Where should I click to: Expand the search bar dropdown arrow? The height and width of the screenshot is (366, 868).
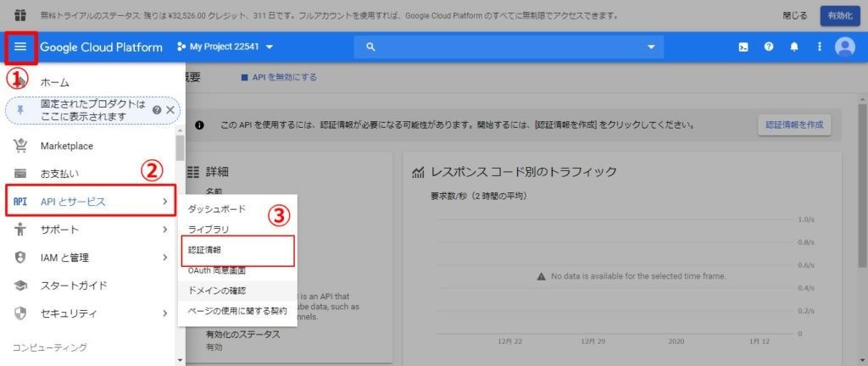(651, 47)
